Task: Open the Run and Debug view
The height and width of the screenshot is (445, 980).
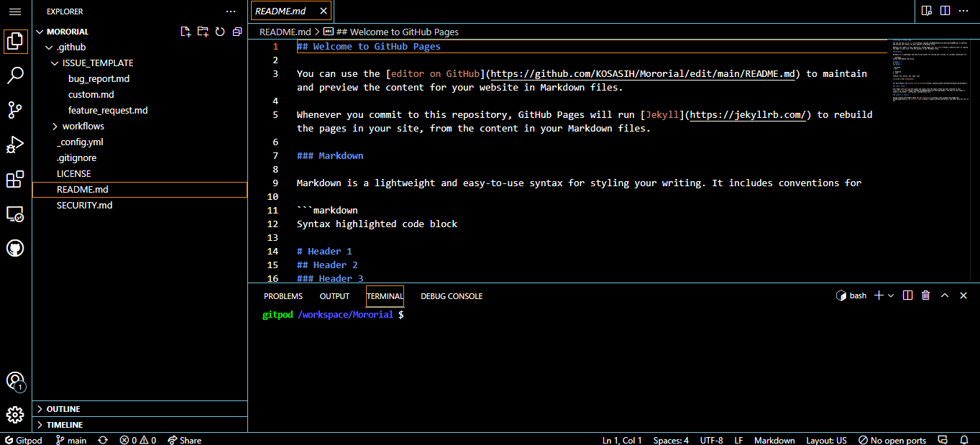Action: 15,144
